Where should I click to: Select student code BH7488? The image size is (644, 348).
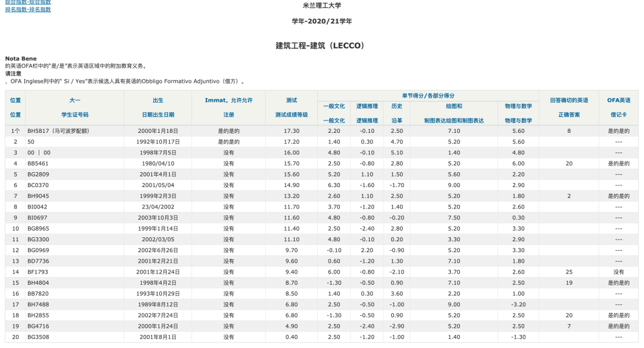click(x=38, y=304)
